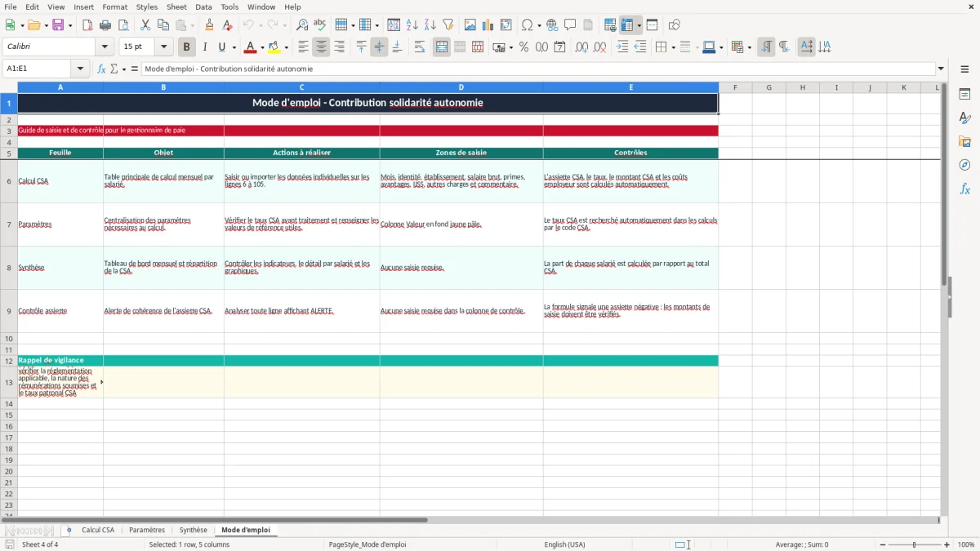Click the Insert Image icon
Screen dimensions: 980x551
point(470,25)
